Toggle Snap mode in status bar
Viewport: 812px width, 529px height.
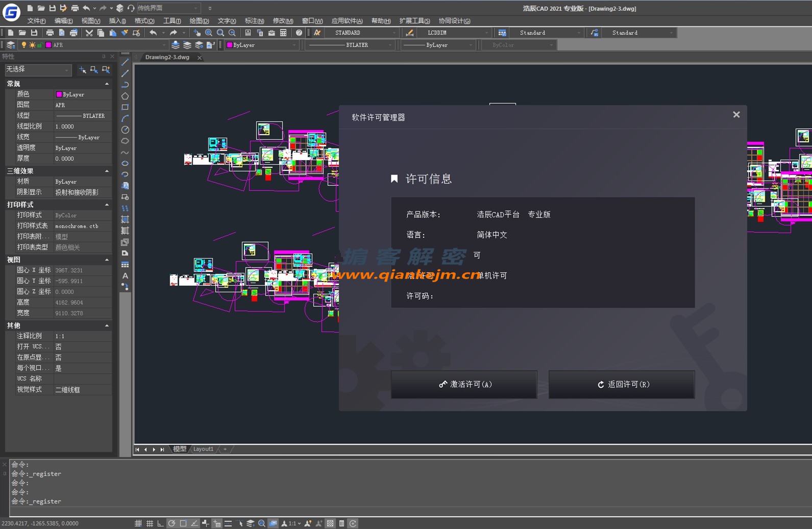point(138,523)
